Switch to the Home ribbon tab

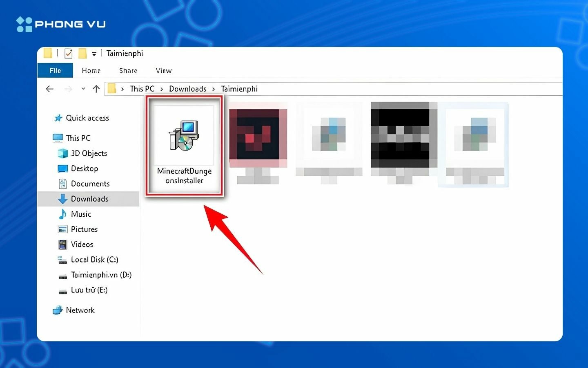pos(91,71)
